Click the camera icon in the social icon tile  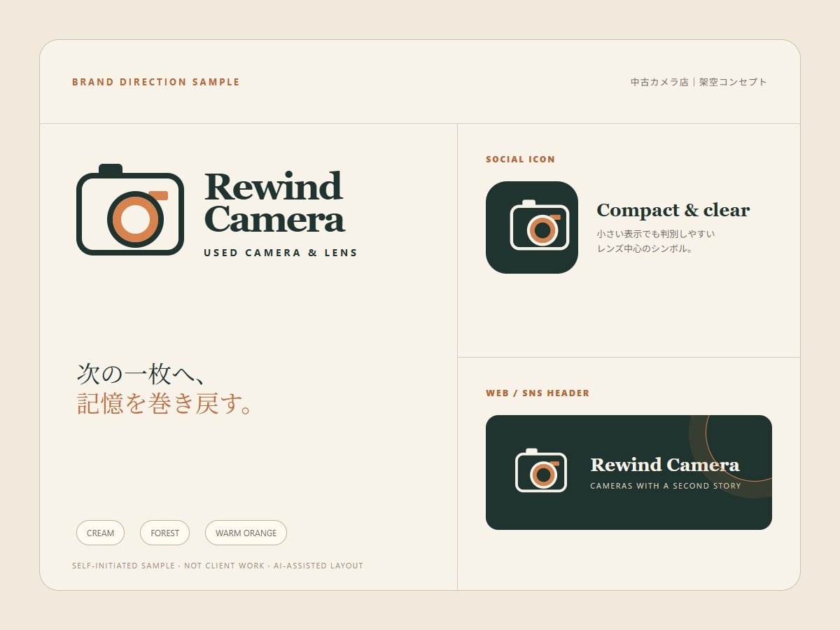539,225
